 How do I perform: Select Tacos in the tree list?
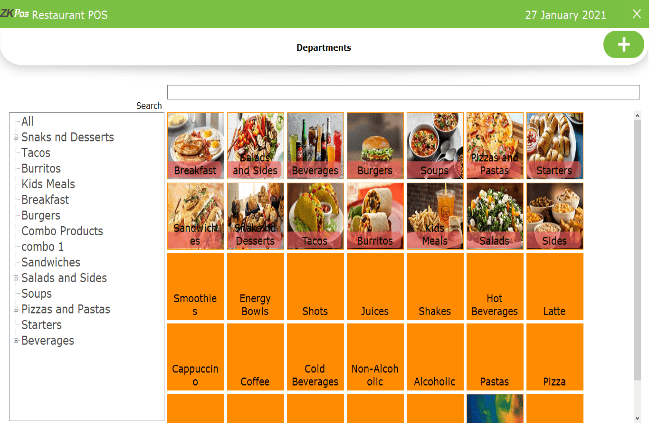(x=36, y=153)
